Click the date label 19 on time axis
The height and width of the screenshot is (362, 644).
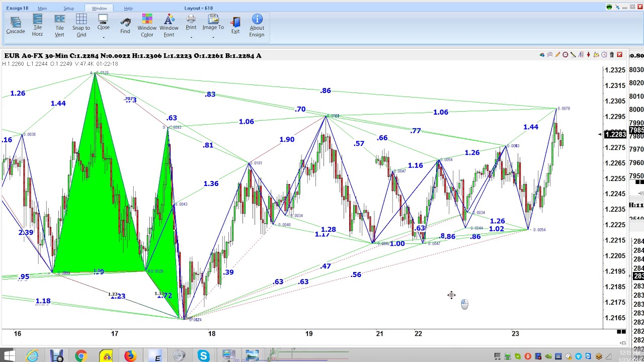[x=309, y=333]
